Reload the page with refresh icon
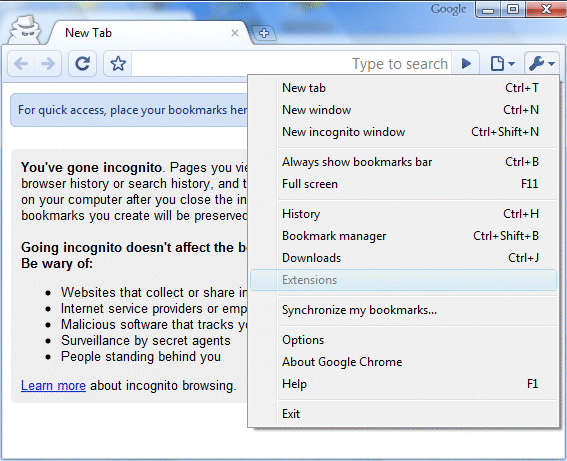Viewport: 567px width, 461px height. tap(82, 64)
